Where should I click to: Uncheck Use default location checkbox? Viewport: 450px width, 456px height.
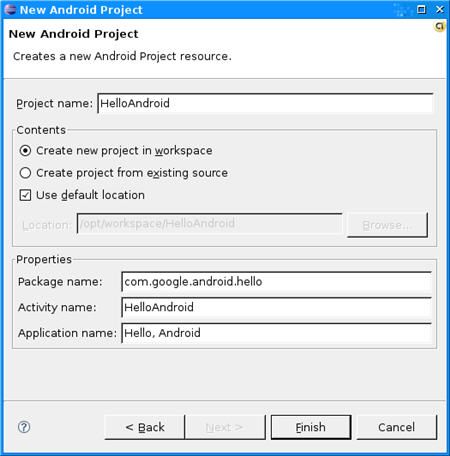(x=25, y=195)
